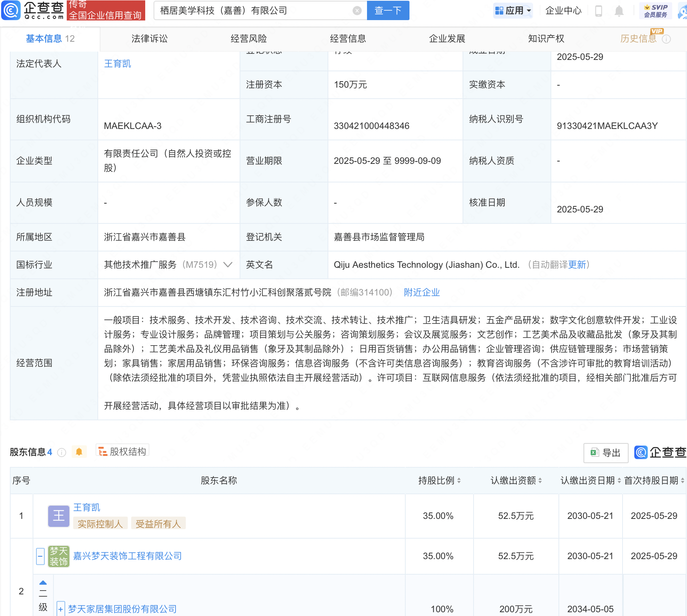Click the 全国企业信用查询 banner
The width and height of the screenshot is (687, 616).
tap(106, 11)
